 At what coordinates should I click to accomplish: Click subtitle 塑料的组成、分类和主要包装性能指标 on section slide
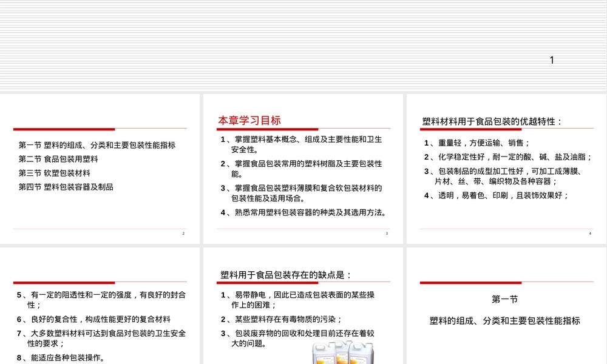tap(505, 321)
